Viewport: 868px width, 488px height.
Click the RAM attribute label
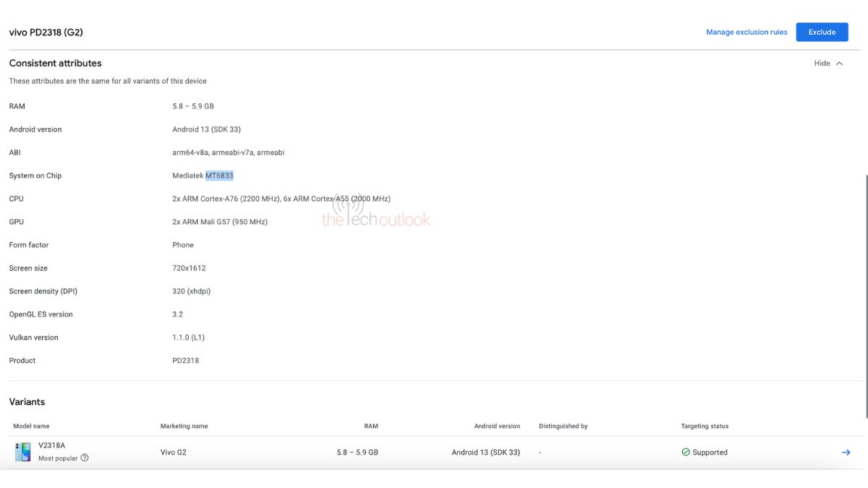point(17,106)
